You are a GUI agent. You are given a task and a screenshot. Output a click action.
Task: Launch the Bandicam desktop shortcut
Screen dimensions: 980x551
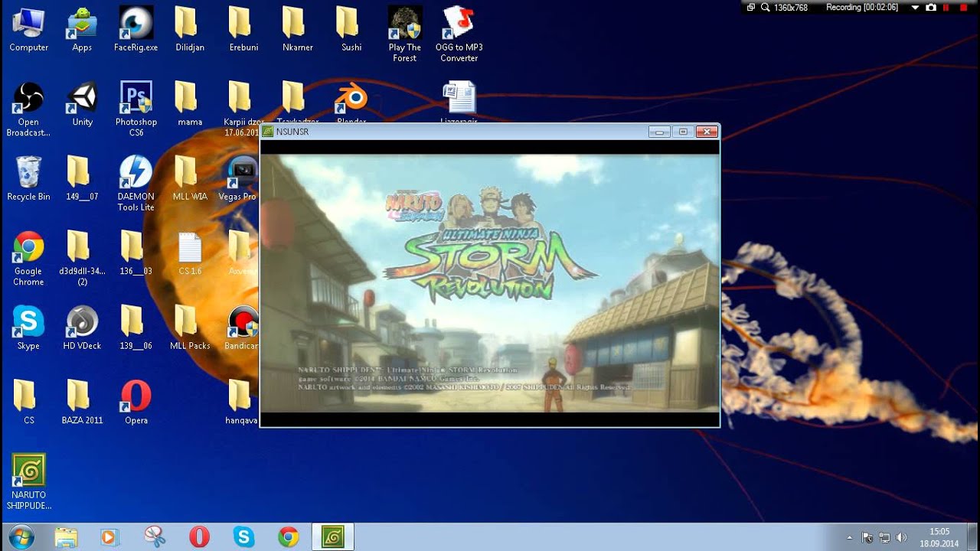(242, 328)
